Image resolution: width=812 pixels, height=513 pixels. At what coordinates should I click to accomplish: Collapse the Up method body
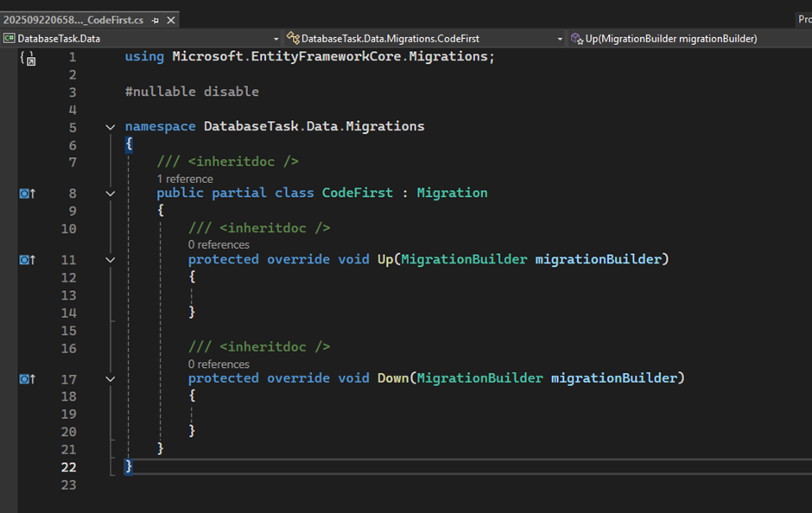110,260
